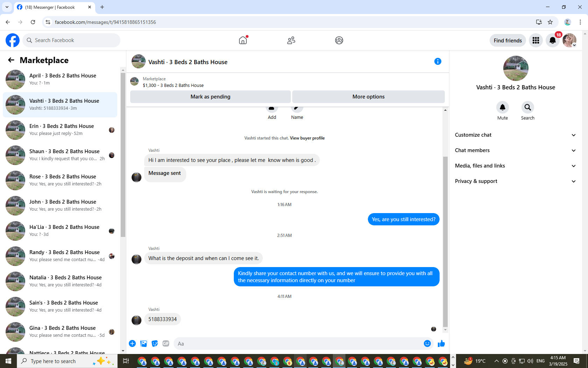Open April's 3 Beds 2 Baths conversation
The width and height of the screenshot is (588, 368).
click(x=60, y=80)
